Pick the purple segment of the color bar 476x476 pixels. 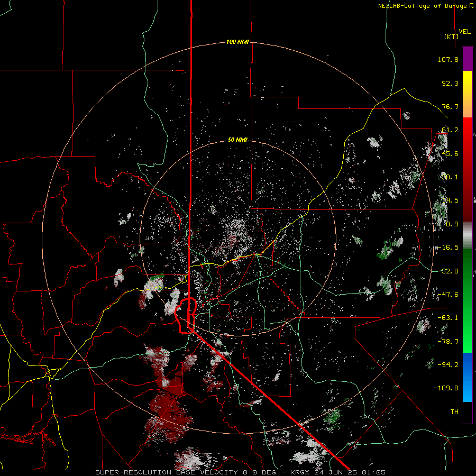(467, 59)
